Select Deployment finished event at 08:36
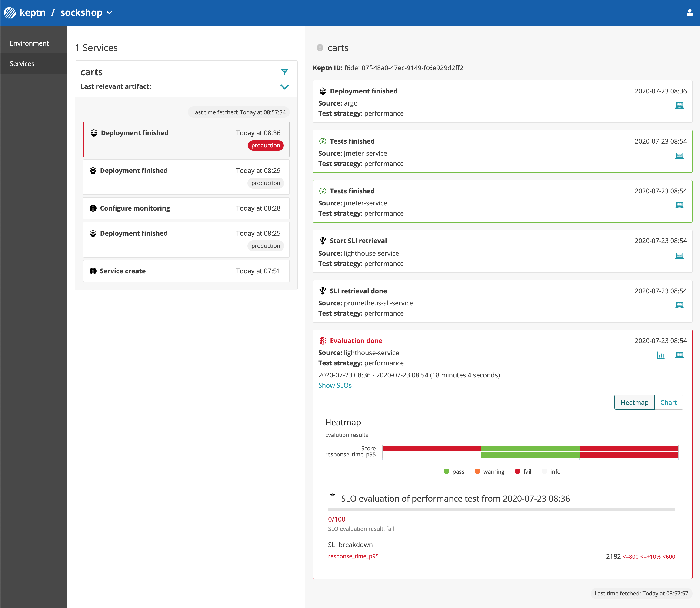The width and height of the screenshot is (700, 608). 186,139
